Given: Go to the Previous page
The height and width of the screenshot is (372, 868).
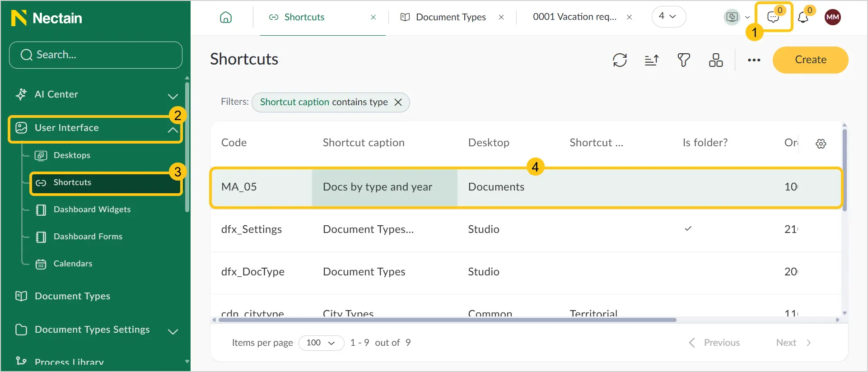Looking at the screenshot, I should point(714,343).
